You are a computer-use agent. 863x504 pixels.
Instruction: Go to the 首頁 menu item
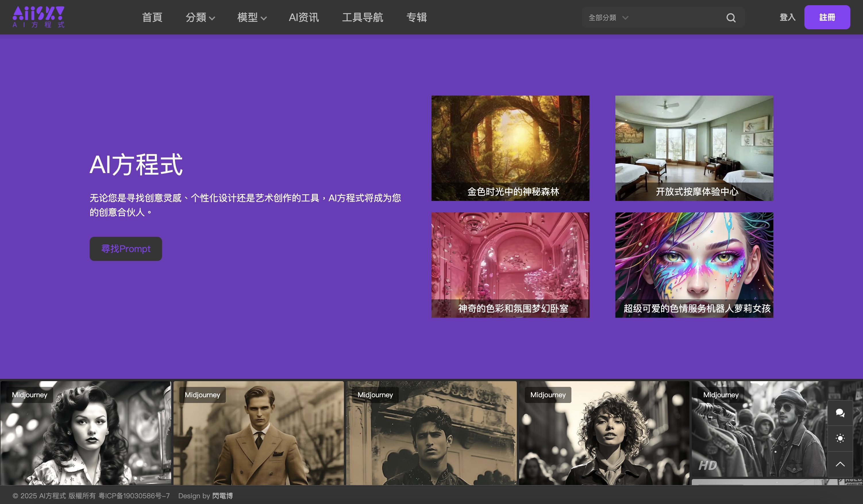152,18
